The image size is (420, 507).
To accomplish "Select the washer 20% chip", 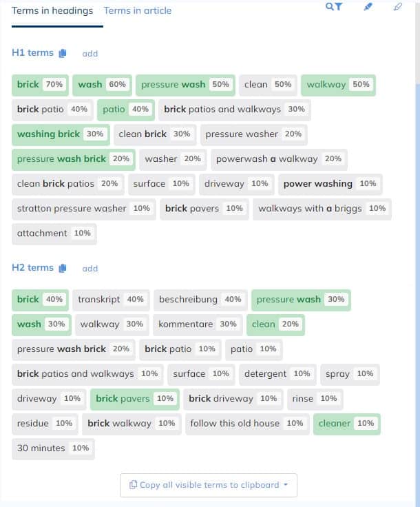I will (x=173, y=159).
